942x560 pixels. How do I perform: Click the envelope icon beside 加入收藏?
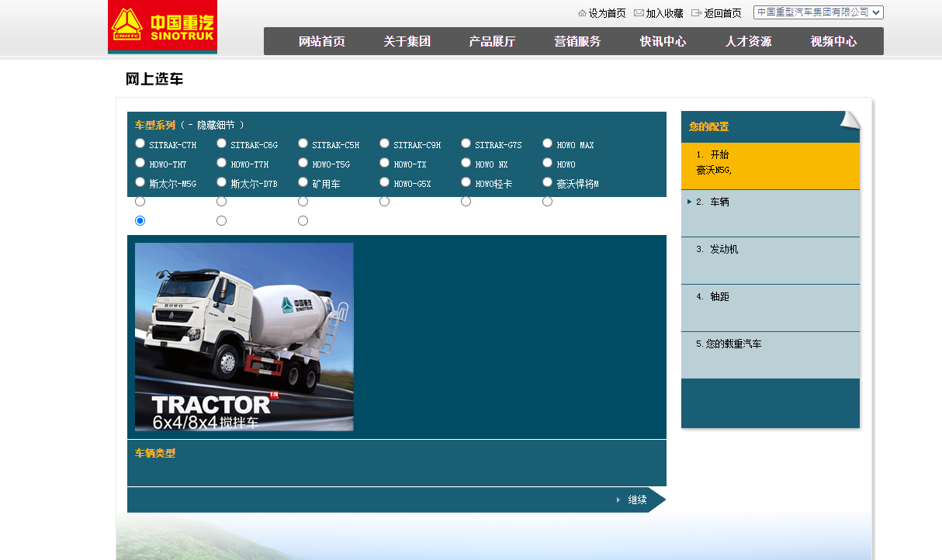pos(639,13)
